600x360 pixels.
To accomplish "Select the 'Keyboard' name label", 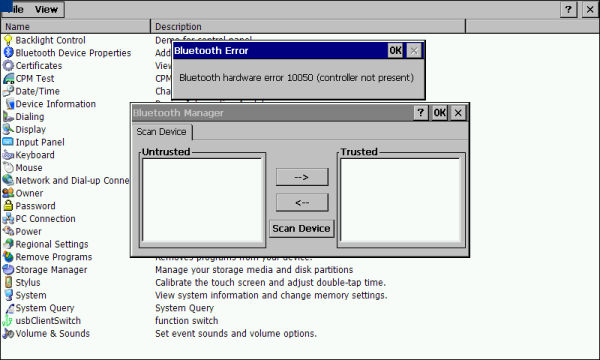I will click(x=35, y=155).
